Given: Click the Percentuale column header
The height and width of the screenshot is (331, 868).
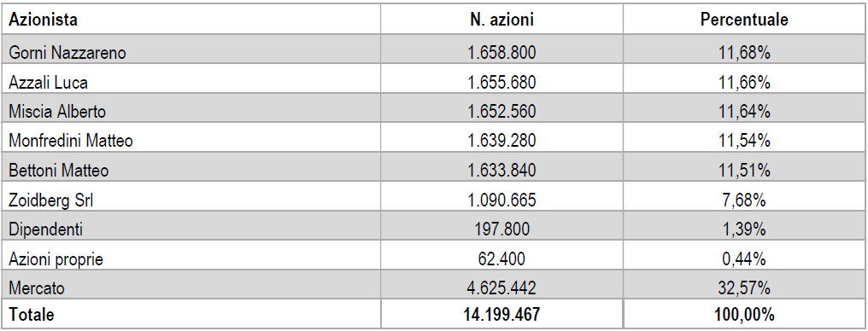Looking at the screenshot, I should [744, 21].
